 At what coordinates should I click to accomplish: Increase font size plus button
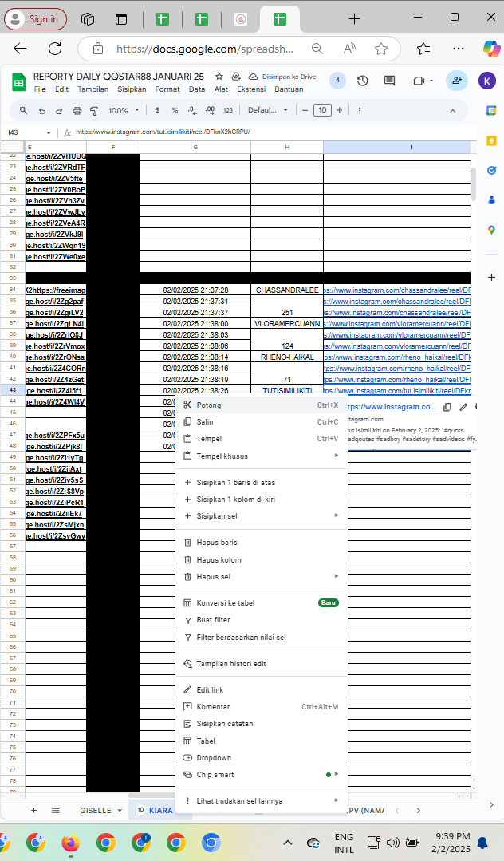[339, 110]
